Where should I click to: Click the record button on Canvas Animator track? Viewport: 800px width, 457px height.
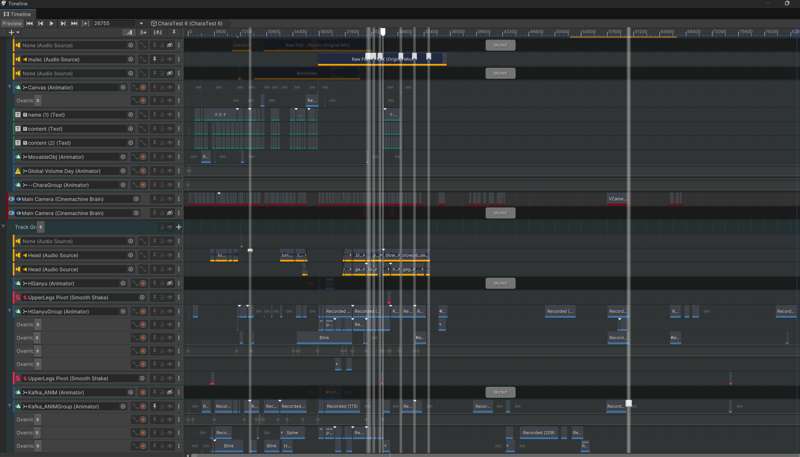(x=143, y=87)
